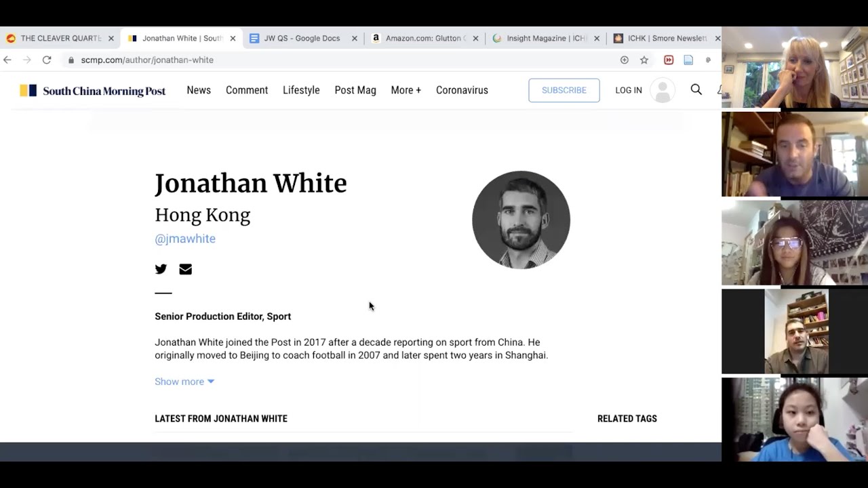The height and width of the screenshot is (488, 868).
Task: Click LATEST FROM JONATHAN WHITE heading
Action: tap(221, 419)
